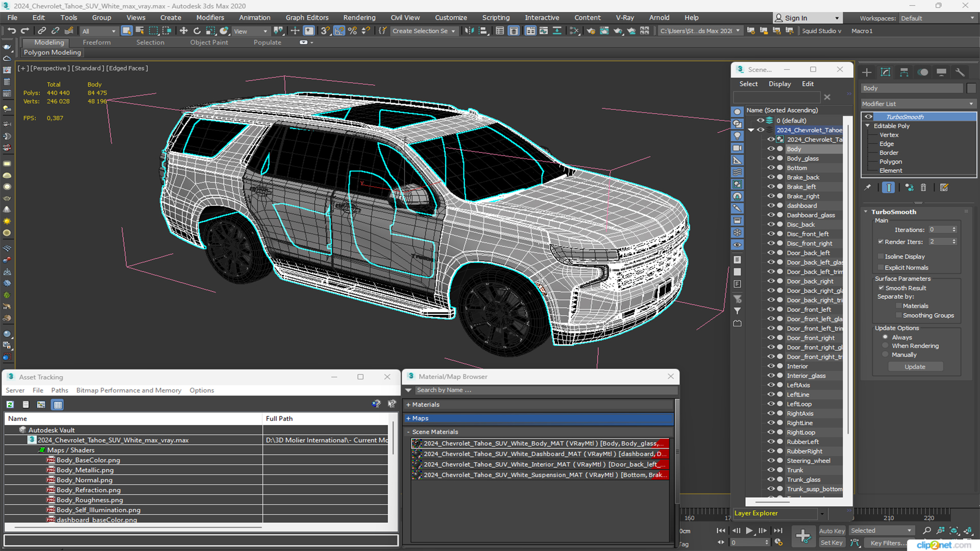Click the Update button in TurboSmooth
The height and width of the screenshot is (551, 980).
tap(915, 367)
